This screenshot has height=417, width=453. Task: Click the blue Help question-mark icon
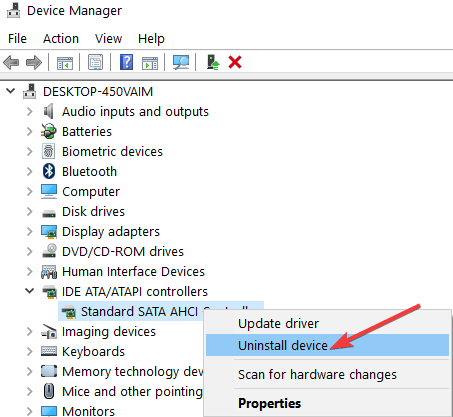(127, 62)
